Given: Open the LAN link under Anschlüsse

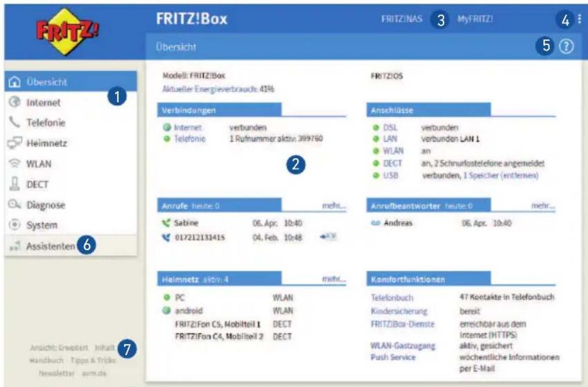Looking at the screenshot, I should coord(390,139).
